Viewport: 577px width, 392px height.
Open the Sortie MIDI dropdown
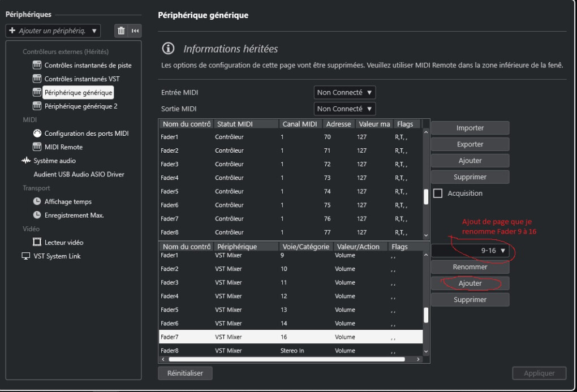pyautogui.click(x=345, y=108)
